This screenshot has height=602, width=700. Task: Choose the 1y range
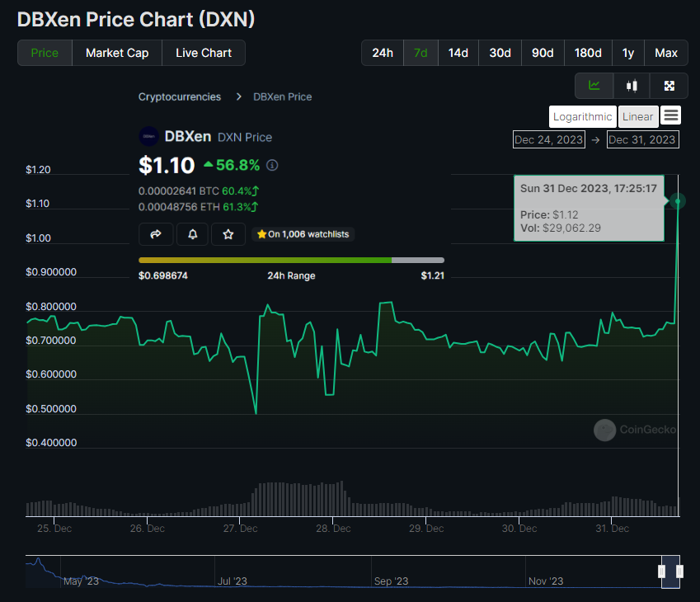tap(628, 53)
